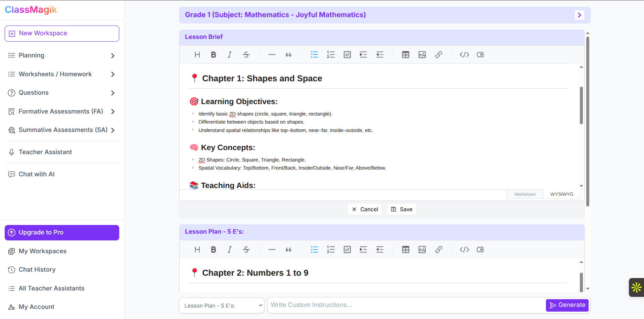Insert an image using the toolbar icon
This screenshot has width=644, height=319.
(422, 54)
